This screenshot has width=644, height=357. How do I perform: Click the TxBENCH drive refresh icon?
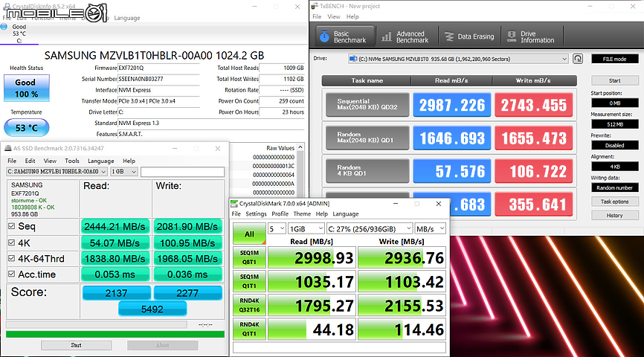click(578, 59)
